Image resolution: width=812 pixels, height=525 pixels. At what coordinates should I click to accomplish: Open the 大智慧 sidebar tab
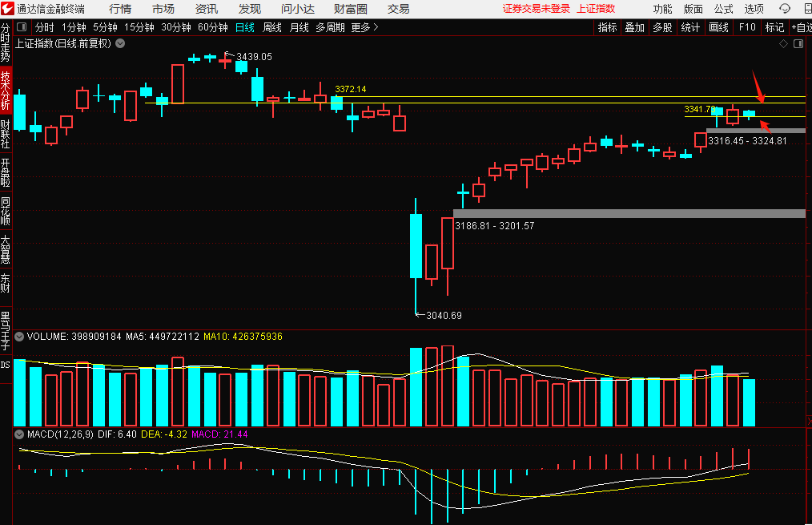click(x=5, y=249)
